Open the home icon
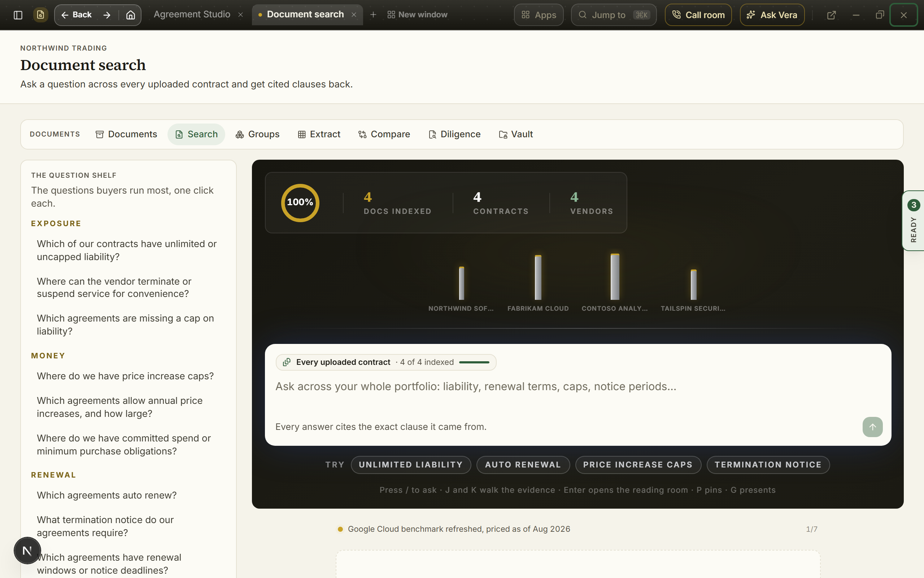The width and height of the screenshot is (924, 578). pos(131,15)
